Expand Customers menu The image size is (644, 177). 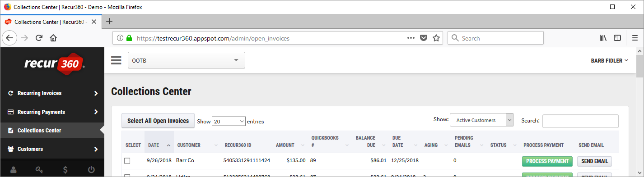(52, 149)
